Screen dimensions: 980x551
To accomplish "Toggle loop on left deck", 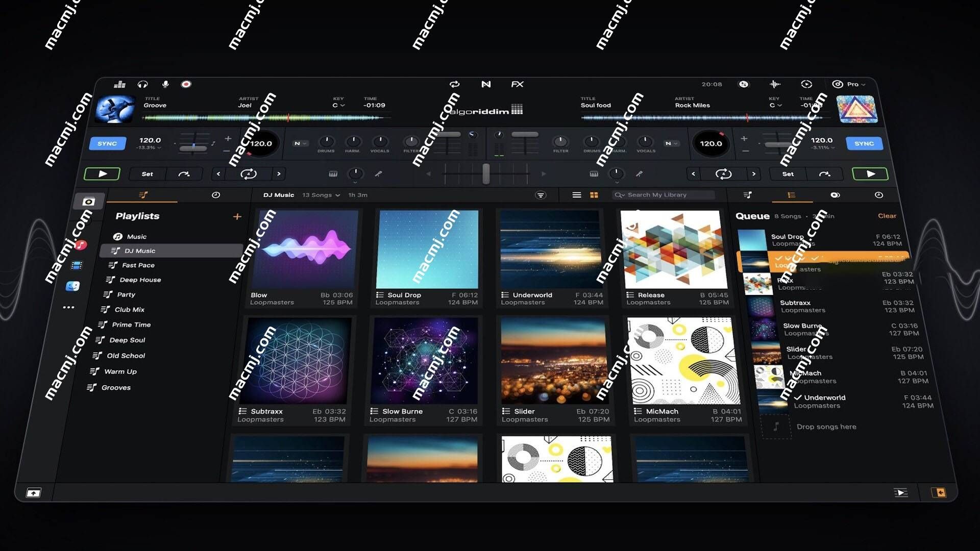I will point(248,174).
